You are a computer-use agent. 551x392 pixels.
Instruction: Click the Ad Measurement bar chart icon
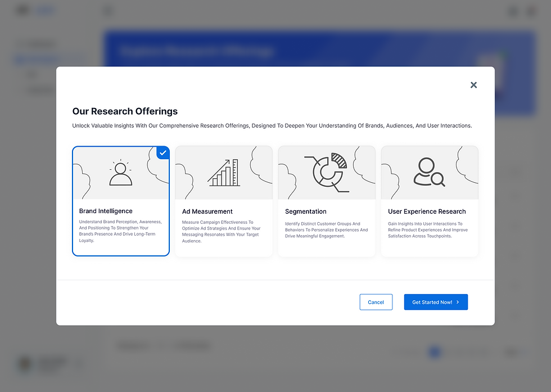click(x=224, y=173)
